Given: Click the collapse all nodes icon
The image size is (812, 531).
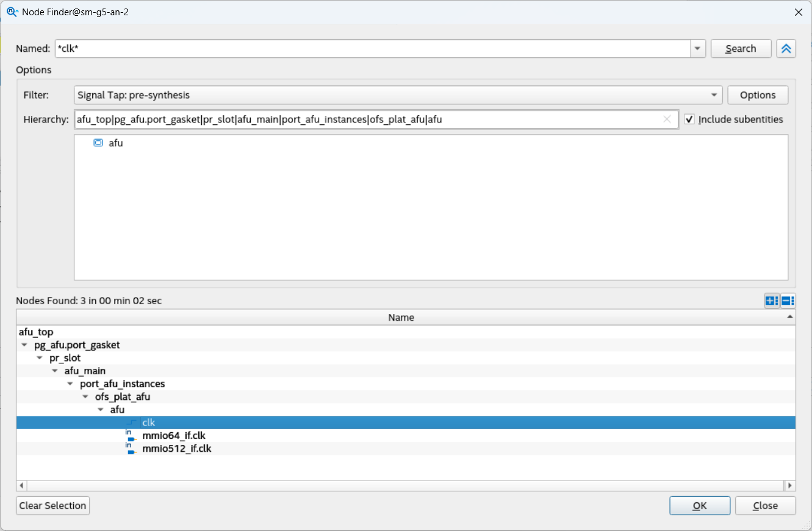Looking at the screenshot, I should point(787,301).
